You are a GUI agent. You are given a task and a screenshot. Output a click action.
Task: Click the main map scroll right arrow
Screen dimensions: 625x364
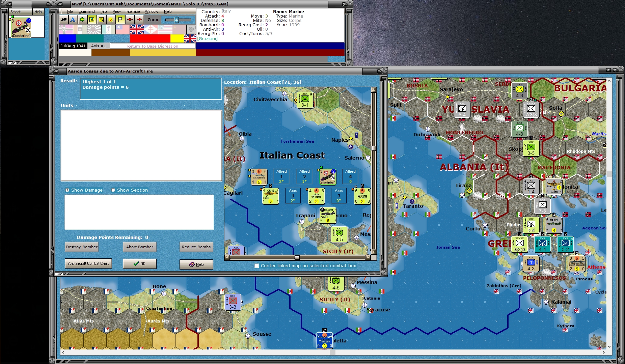point(604,352)
